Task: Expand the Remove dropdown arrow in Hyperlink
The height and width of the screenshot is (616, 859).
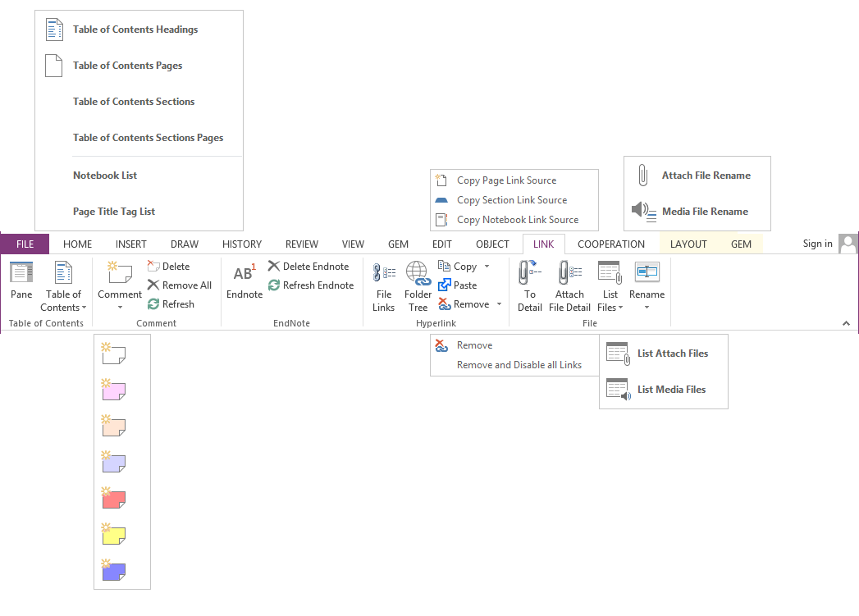Action: coord(499,303)
